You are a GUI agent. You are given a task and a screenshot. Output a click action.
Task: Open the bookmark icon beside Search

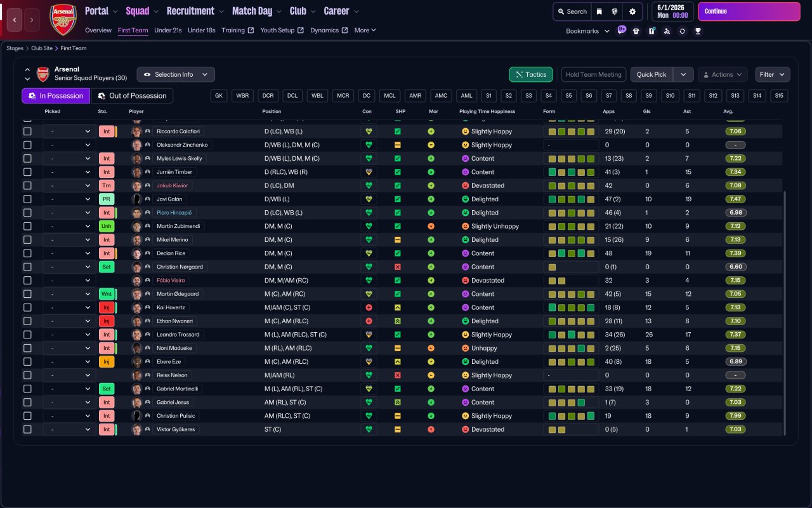599,11
